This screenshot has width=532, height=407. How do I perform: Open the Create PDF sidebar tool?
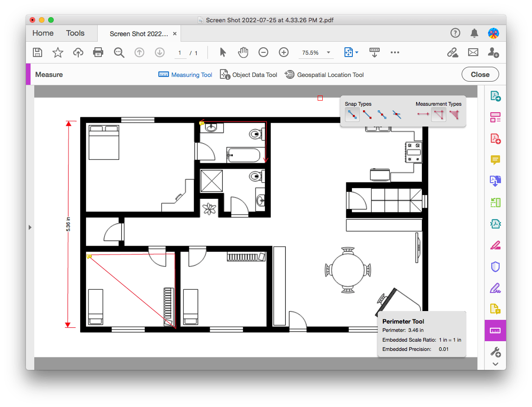[495, 139]
